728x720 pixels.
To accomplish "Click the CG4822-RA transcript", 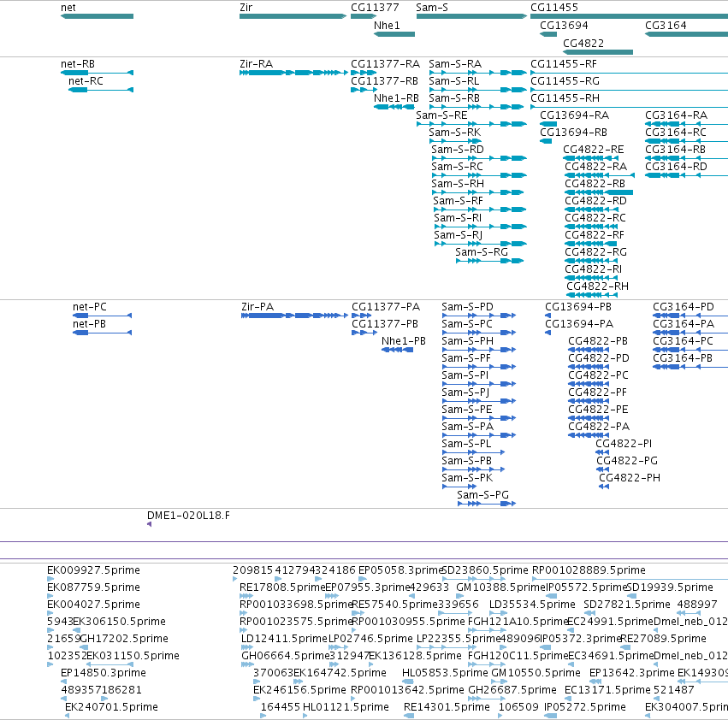I will click(x=600, y=175).
